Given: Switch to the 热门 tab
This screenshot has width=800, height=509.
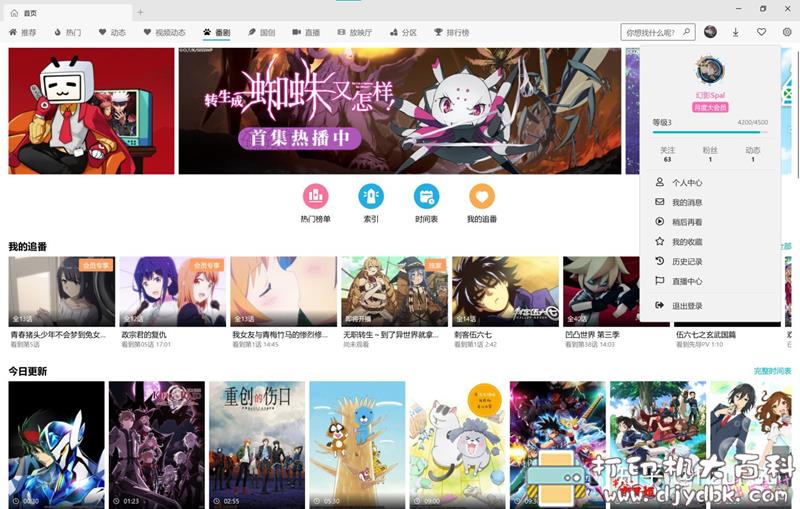Looking at the screenshot, I should pyautogui.click(x=68, y=32).
